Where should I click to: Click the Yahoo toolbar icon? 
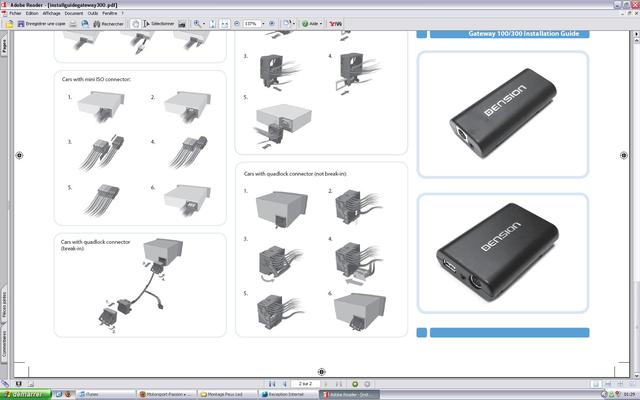click(336, 24)
